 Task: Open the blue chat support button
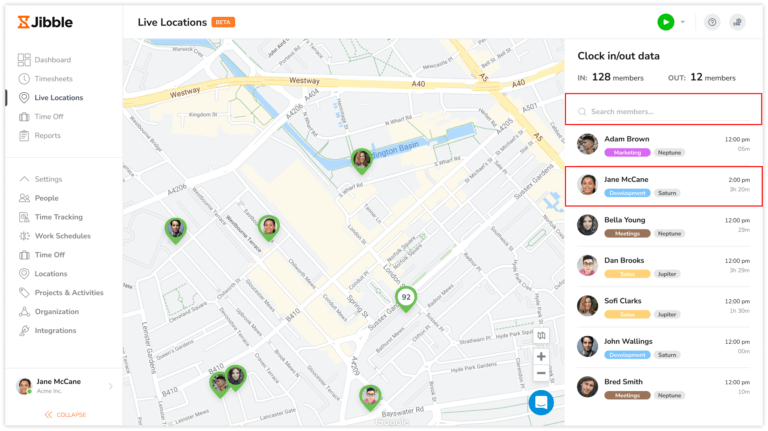(x=541, y=403)
